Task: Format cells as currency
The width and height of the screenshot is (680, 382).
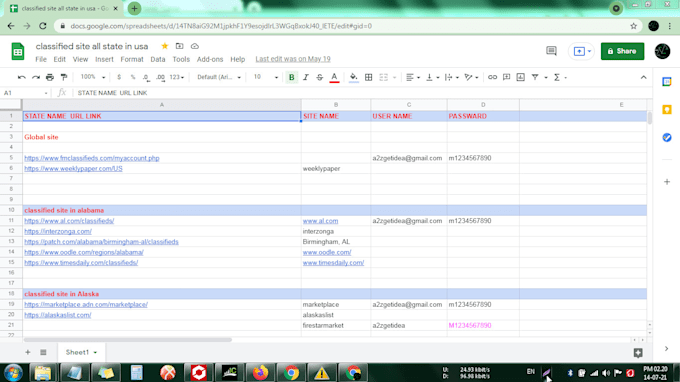Action: (x=119, y=77)
